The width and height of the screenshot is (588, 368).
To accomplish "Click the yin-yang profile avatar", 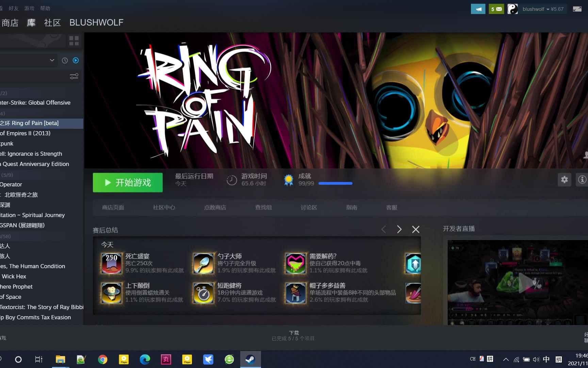I will click(x=512, y=9).
